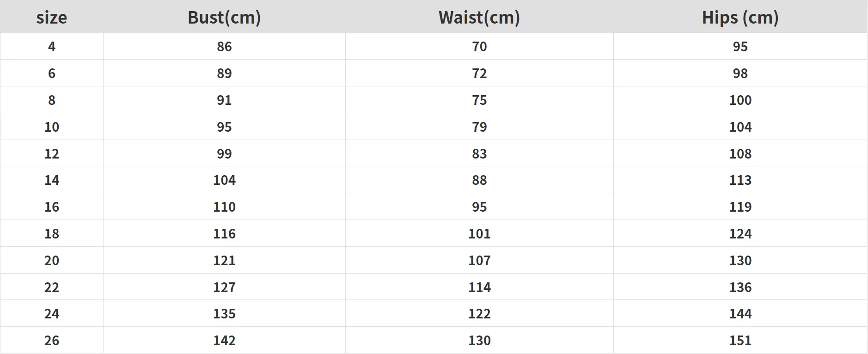Click waist value 70 for size 4
This screenshot has width=868, height=354.
[479, 46]
